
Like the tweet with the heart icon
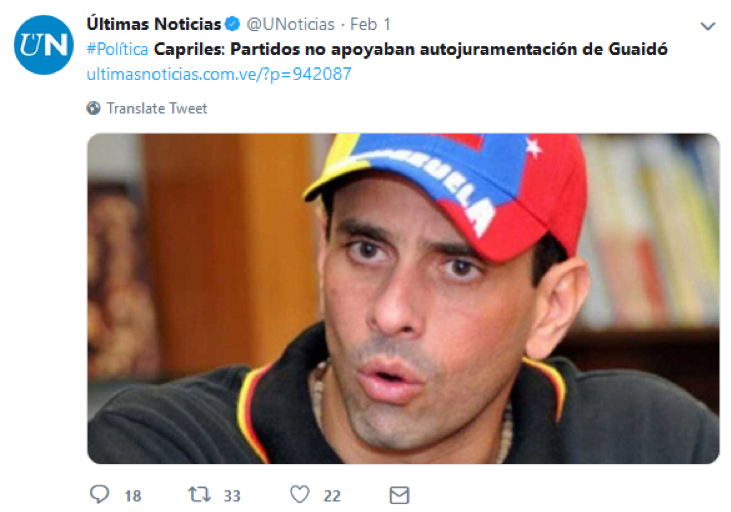point(299,494)
